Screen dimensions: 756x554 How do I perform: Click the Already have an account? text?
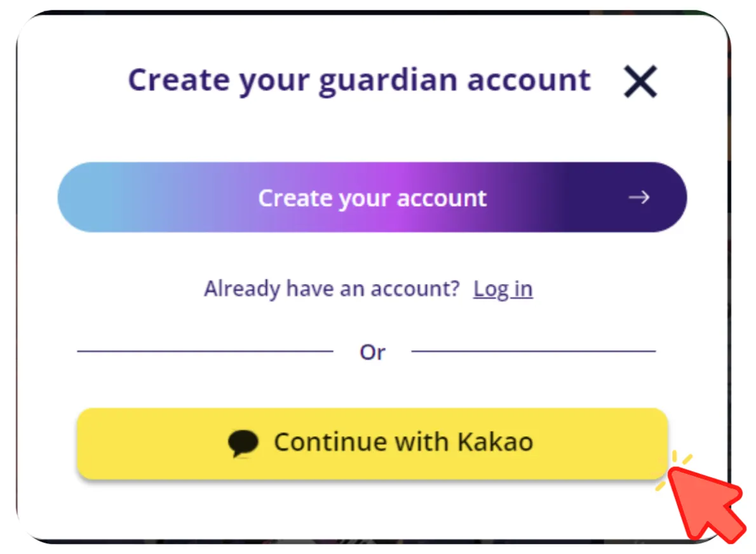(x=332, y=289)
